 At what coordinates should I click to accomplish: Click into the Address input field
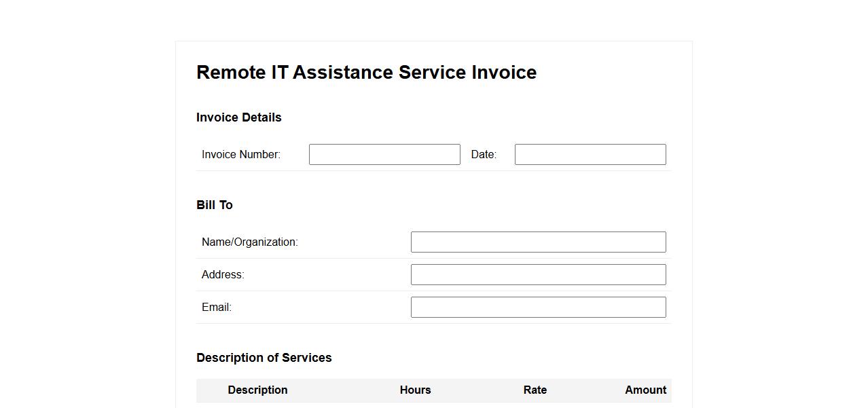coord(538,274)
